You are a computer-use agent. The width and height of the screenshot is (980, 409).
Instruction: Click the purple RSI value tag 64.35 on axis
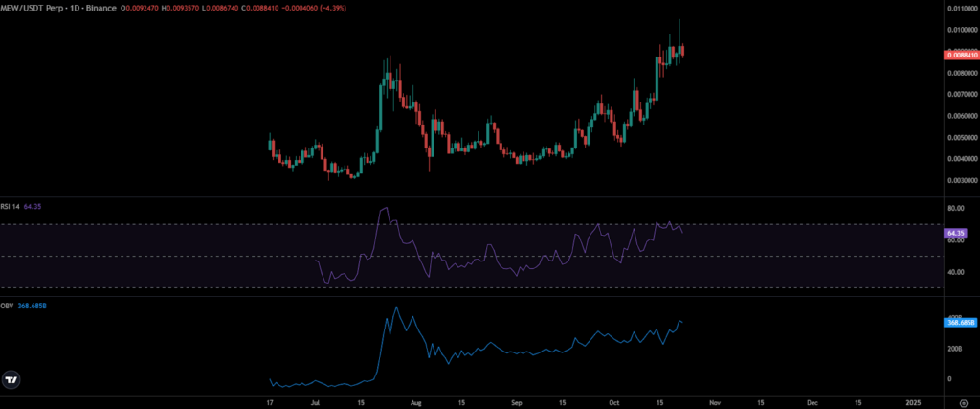pos(956,233)
